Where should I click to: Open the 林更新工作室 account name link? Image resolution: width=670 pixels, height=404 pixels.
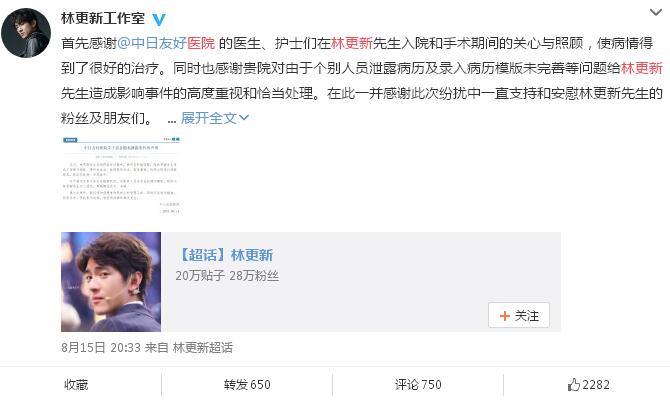pos(103,18)
